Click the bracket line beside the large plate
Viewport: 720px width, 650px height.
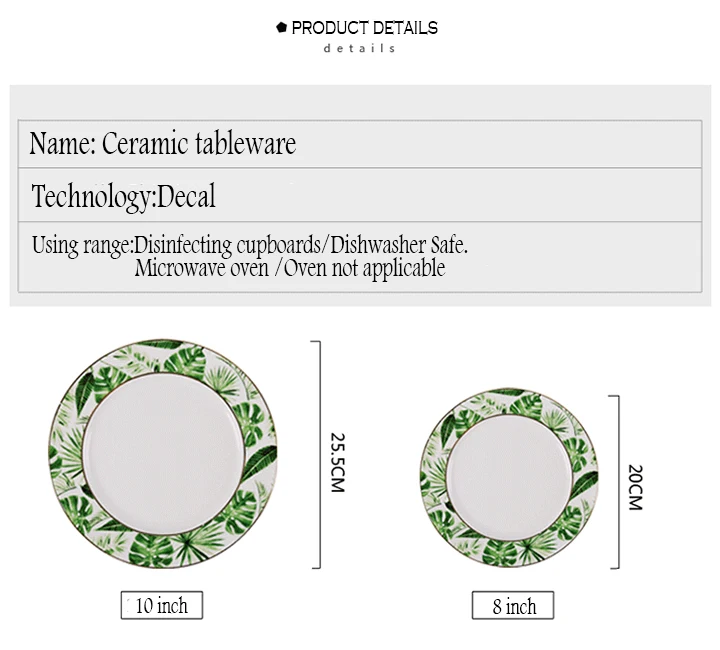click(319, 455)
